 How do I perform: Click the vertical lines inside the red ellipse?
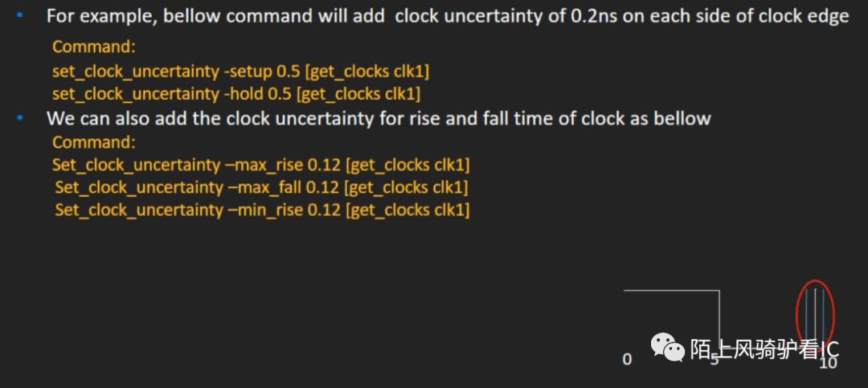(815, 313)
